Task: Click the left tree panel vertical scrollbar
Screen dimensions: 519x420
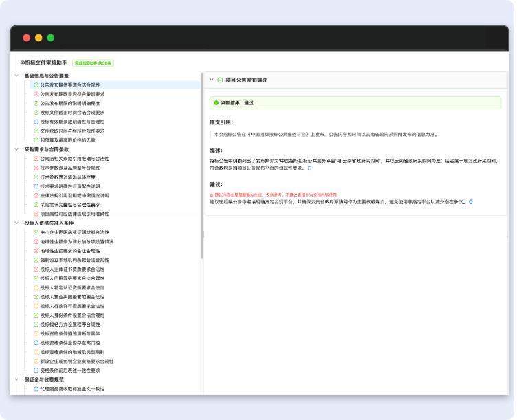Action: 201,165
